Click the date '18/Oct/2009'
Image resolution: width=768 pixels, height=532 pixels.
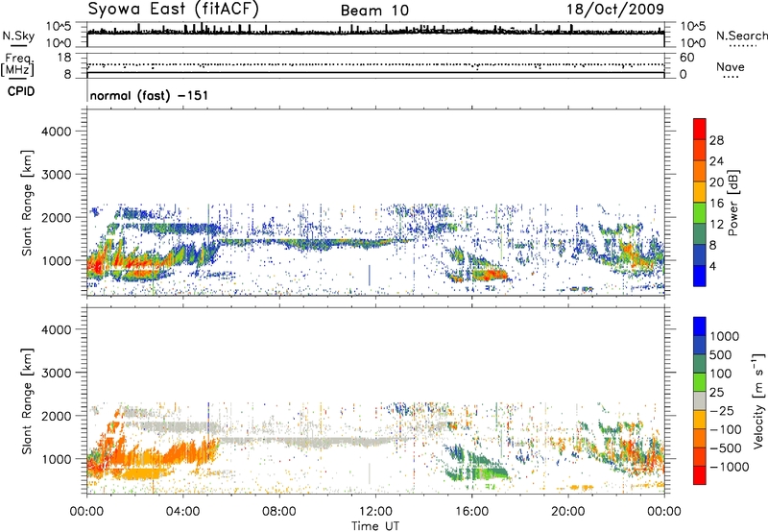(615, 10)
